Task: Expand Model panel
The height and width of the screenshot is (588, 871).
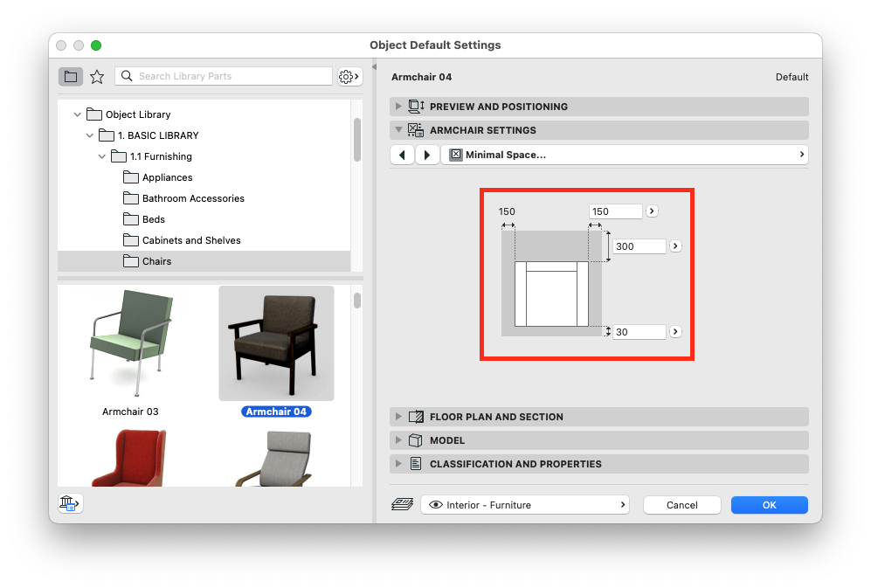Action: 398,440
